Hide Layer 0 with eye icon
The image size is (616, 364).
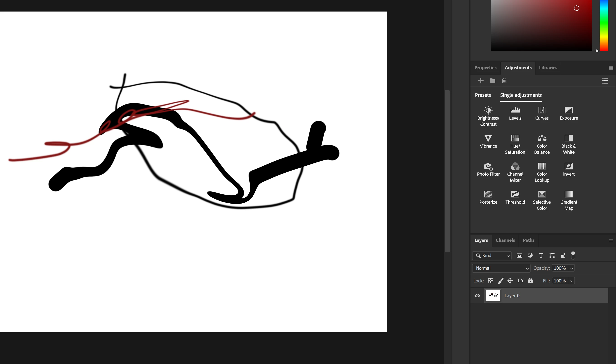pos(477,296)
